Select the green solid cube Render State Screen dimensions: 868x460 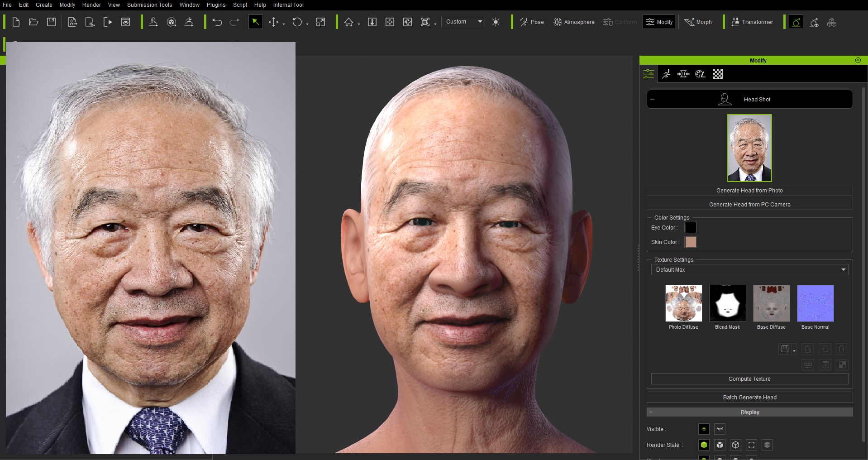click(x=704, y=445)
